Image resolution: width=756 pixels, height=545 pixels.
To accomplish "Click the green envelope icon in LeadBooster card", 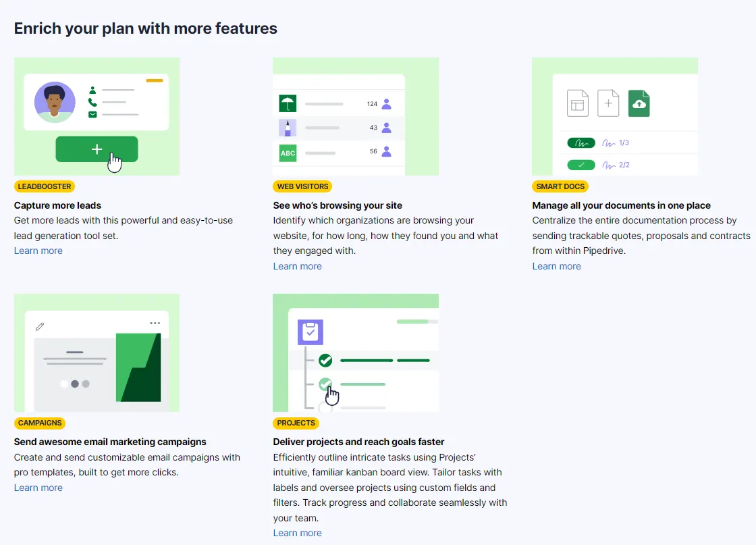I will click(92, 114).
